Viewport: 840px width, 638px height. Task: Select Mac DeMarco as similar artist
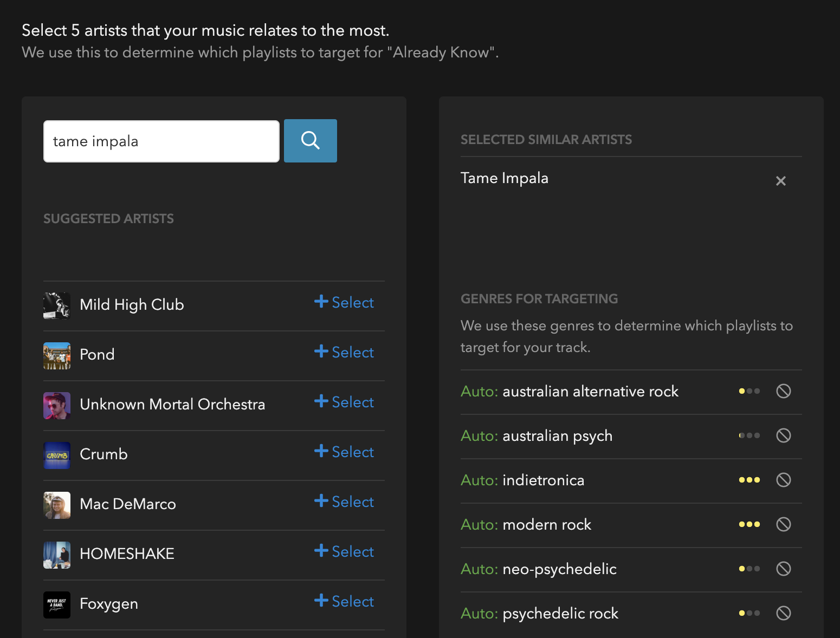point(344,502)
